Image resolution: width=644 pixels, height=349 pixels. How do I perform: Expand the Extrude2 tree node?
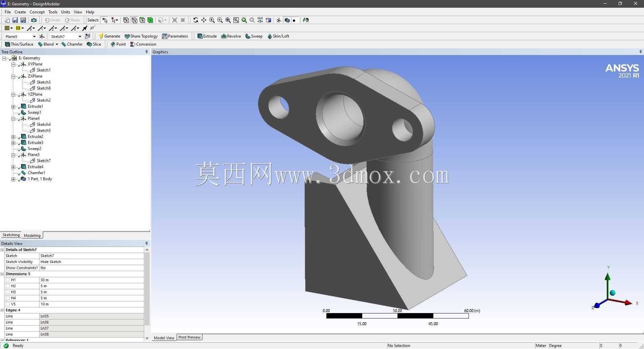(x=13, y=137)
